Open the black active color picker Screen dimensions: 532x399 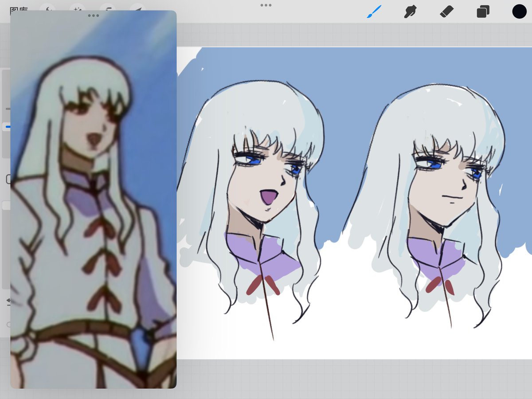pos(519,12)
